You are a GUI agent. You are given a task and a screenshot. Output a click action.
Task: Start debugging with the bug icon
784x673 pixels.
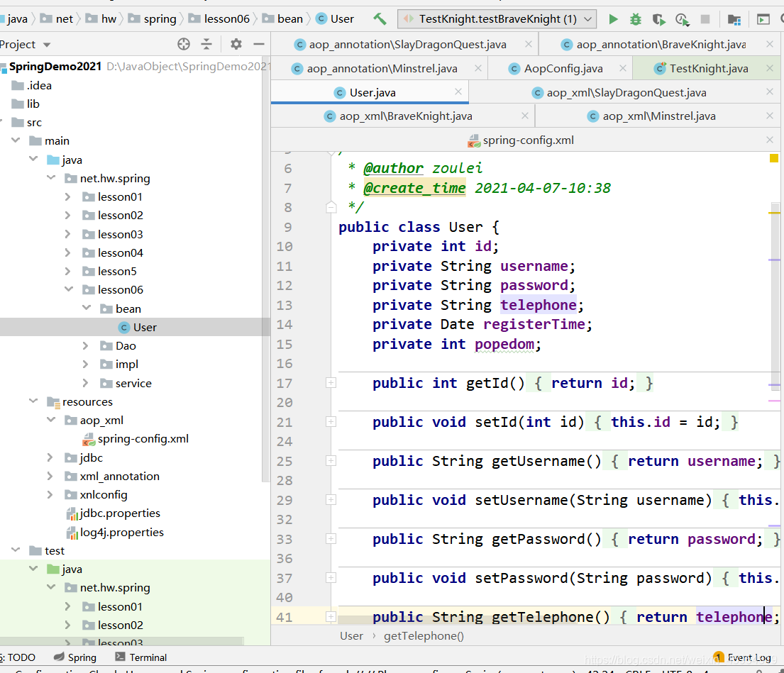point(636,19)
